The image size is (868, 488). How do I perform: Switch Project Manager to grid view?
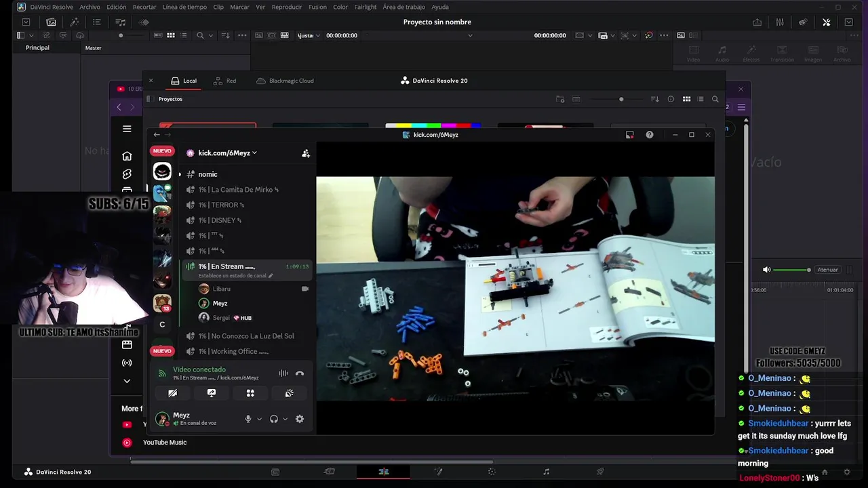[686, 99]
